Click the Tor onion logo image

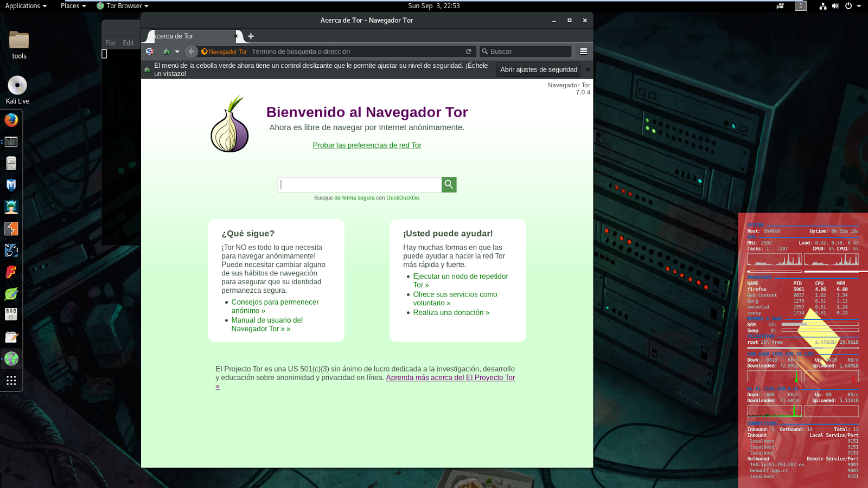click(230, 124)
